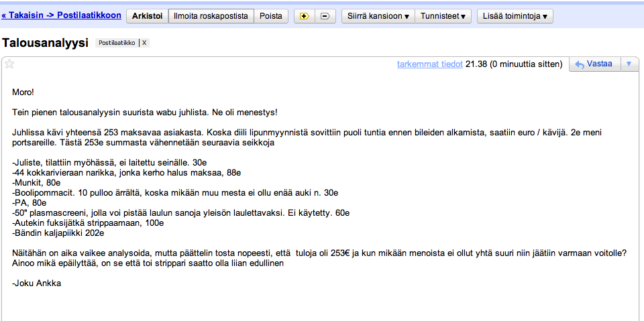Click the yellow plus importance marker button
Screen dimensions: 644x321
pyautogui.click(x=304, y=16)
